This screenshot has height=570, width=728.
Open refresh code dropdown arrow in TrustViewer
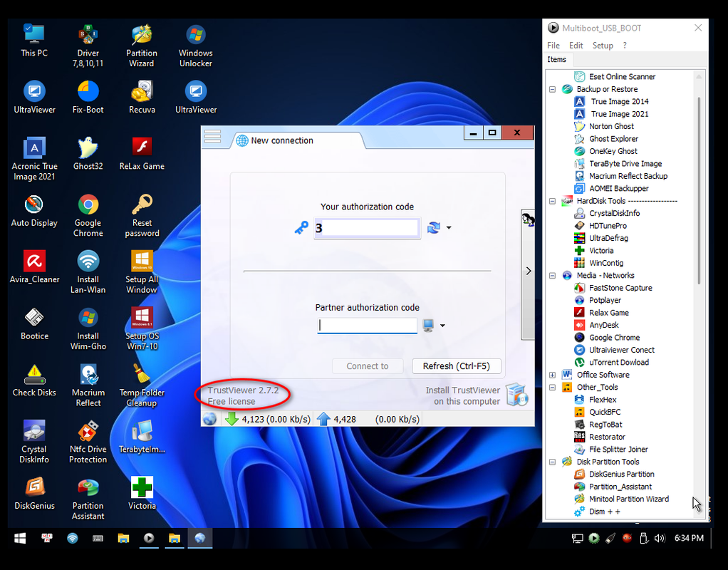(x=449, y=227)
